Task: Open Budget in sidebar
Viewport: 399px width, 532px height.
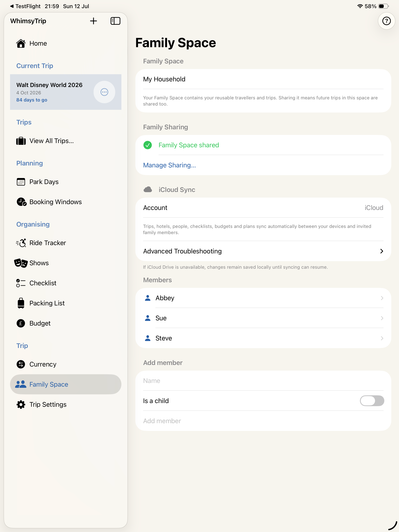Action: pyautogui.click(x=66, y=323)
